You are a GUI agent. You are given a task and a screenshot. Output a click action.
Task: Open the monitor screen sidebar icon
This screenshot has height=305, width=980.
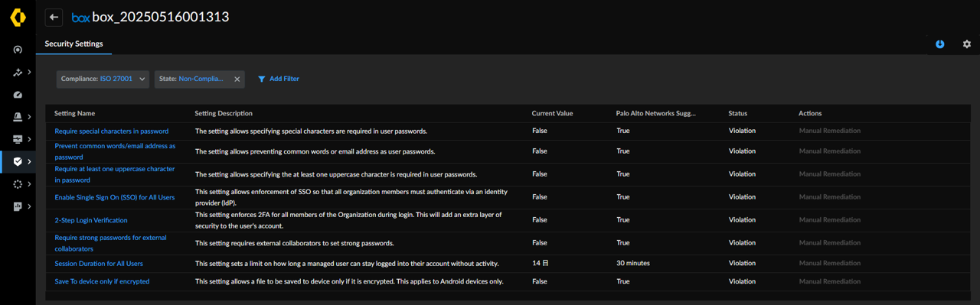tap(18, 139)
